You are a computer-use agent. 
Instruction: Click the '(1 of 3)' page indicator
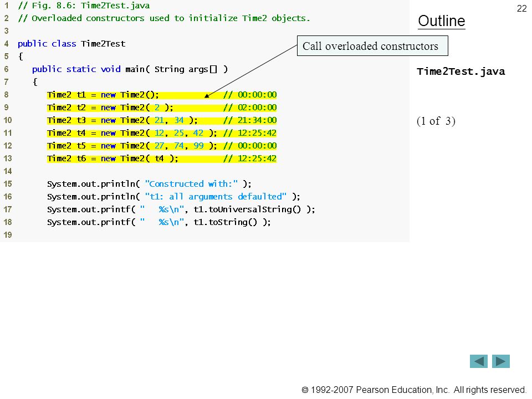point(436,121)
